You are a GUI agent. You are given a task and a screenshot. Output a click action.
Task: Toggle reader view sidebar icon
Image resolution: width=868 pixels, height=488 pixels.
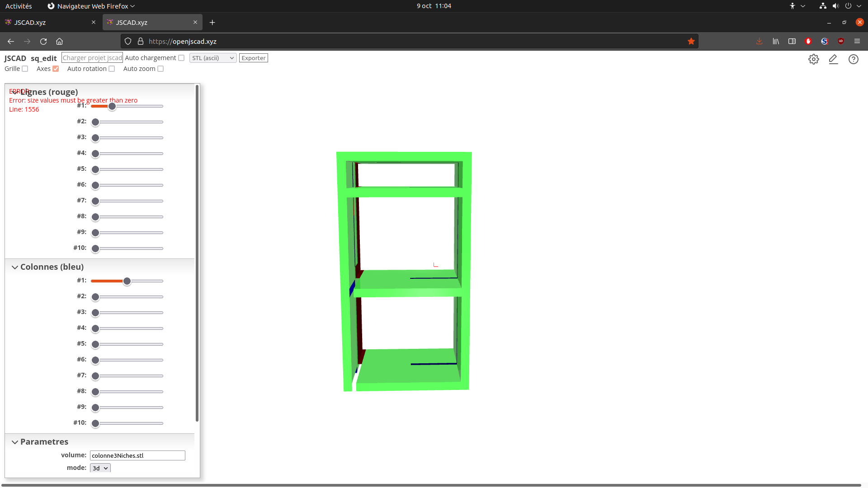pos(792,41)
